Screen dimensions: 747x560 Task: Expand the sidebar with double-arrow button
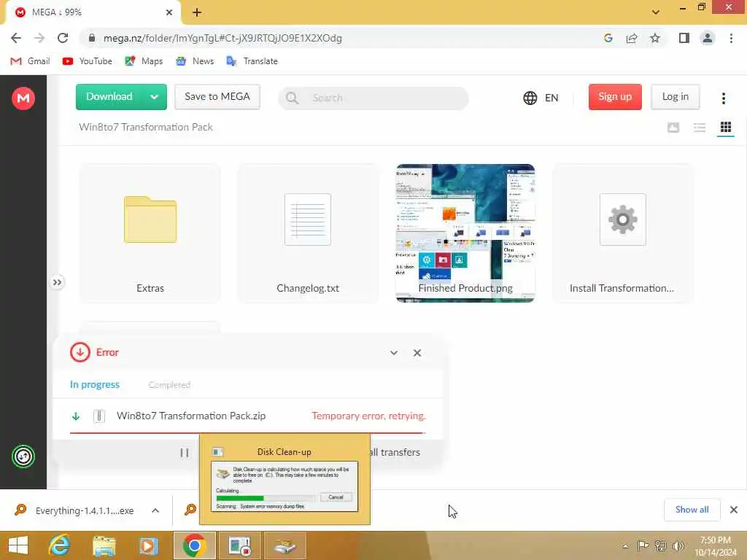click(x=57, y=282)
